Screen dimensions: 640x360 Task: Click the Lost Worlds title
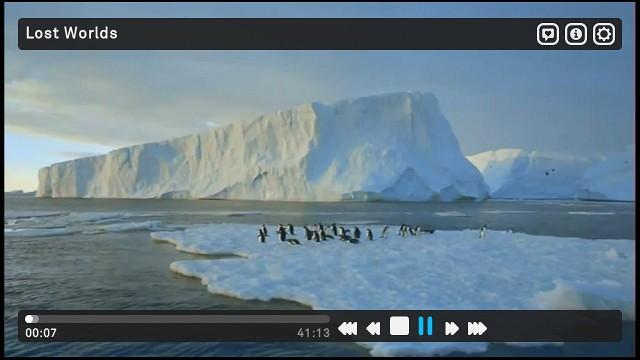pos(71,33)
